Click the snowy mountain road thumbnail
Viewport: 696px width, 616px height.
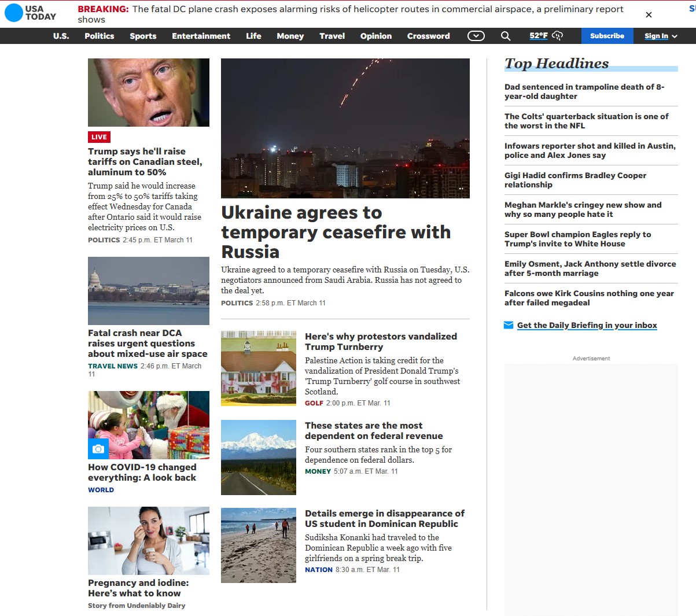coord(259,458)
